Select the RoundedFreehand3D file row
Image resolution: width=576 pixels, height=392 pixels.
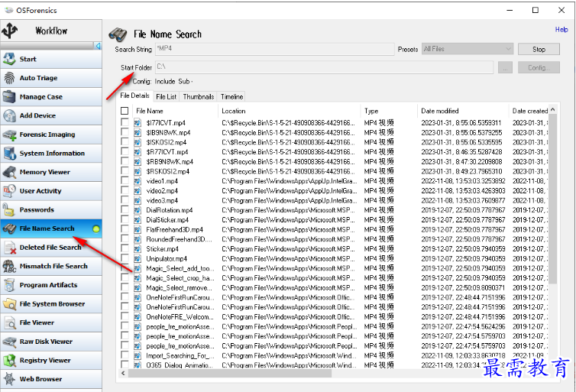click(x=334, y=239)
